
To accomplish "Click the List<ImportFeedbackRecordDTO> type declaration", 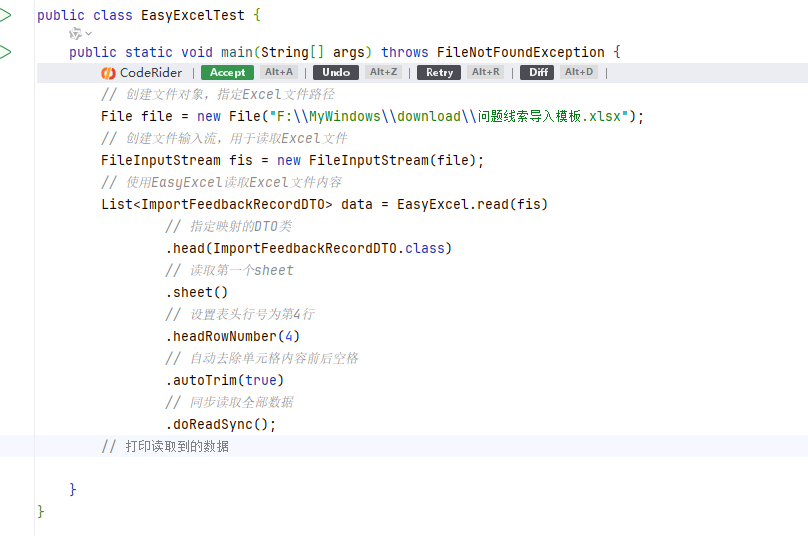I will coord(216,205).
